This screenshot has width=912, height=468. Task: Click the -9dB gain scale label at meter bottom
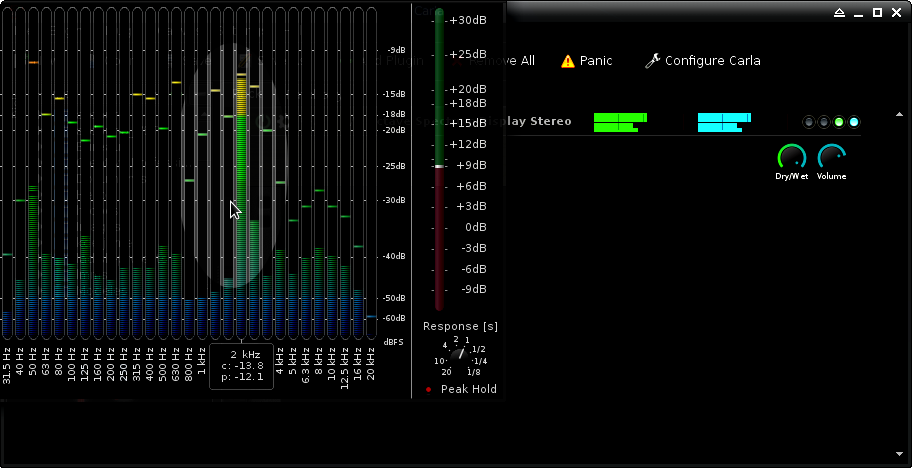pyautogui.click(x=474, y=289)
